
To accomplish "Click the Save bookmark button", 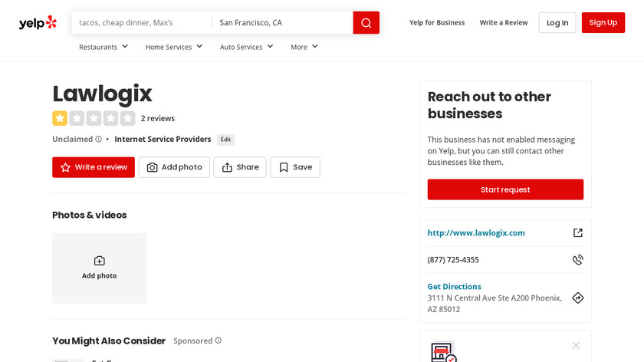I will [x=295, y=167].
